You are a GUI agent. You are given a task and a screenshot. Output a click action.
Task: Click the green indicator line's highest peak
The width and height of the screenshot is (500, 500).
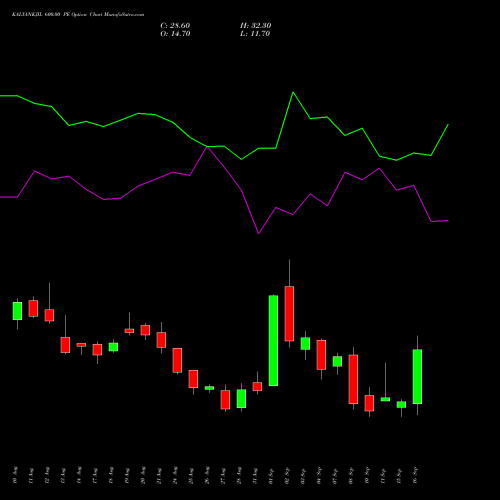point(293,92)
